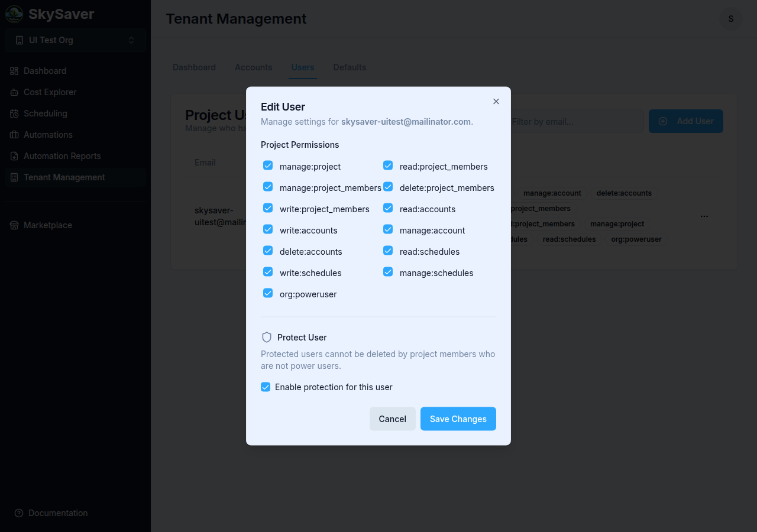The height and width of the screenshot is (532, 757).
Task: Uncheck the delete:project_members permission
Action: [x=388, y=187]
